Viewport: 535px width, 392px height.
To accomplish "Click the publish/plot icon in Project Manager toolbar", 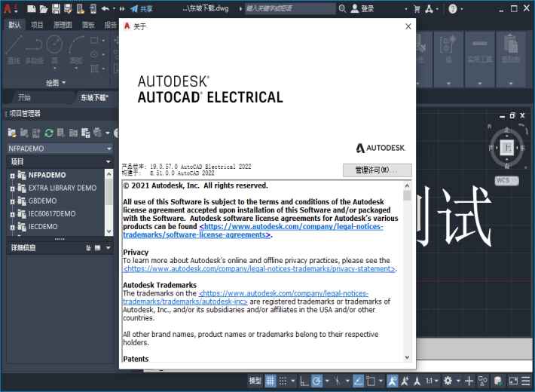I will point(98,133).
